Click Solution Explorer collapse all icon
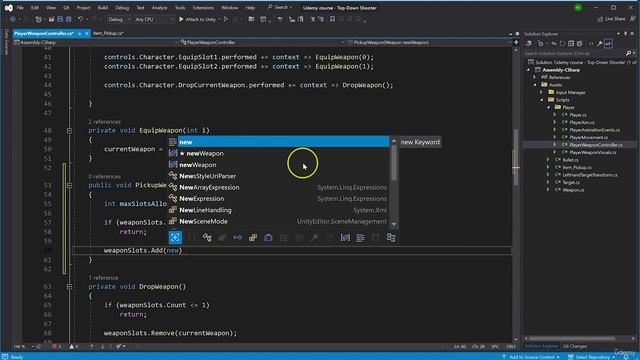 coord(571,43)
